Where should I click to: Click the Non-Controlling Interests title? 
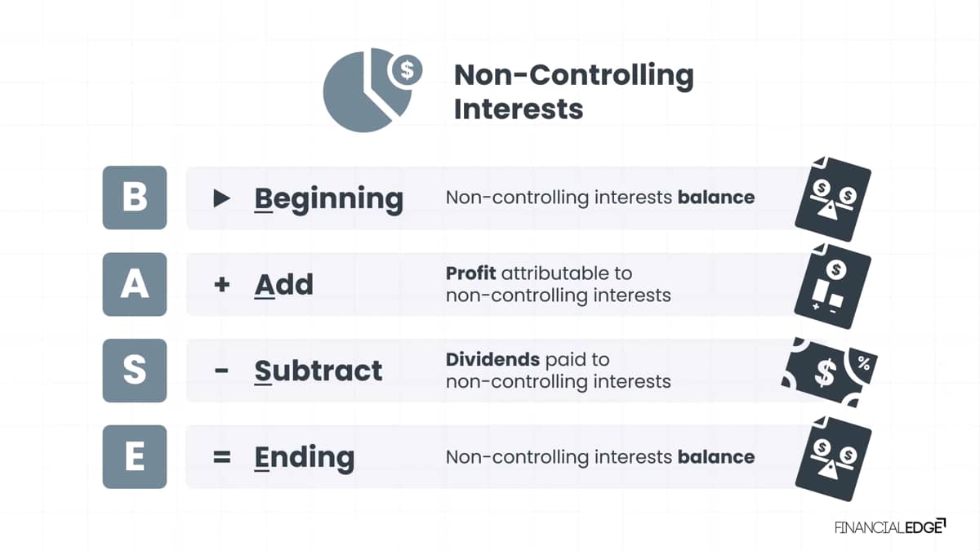tap(573, 91)
